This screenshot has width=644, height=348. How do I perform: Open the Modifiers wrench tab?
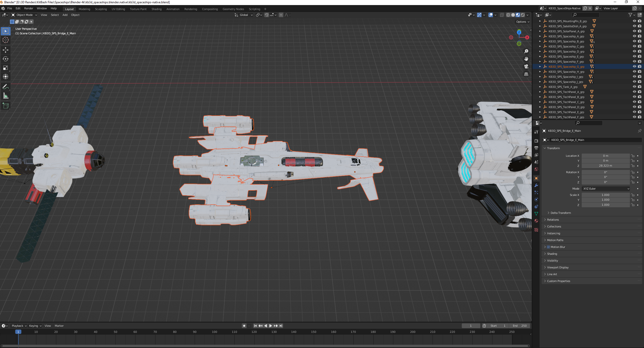[x=536, y=185]
